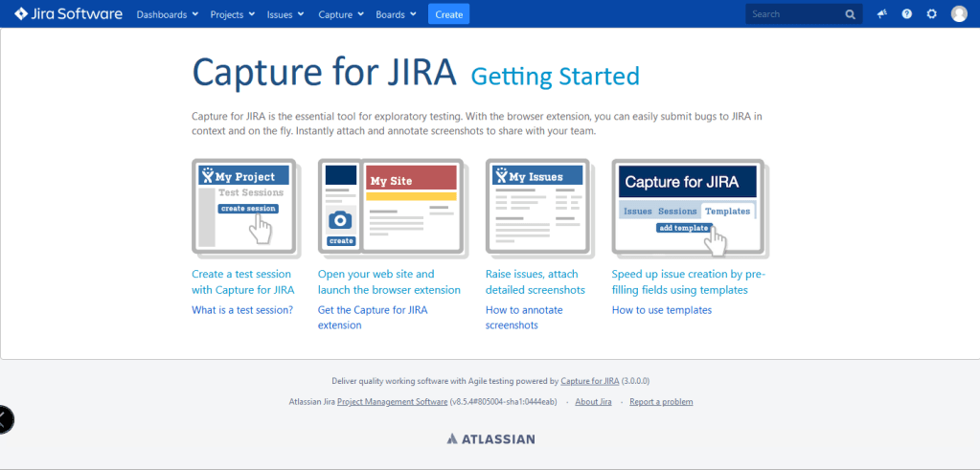Click the My Project test sessions illustration

(246, 207)
